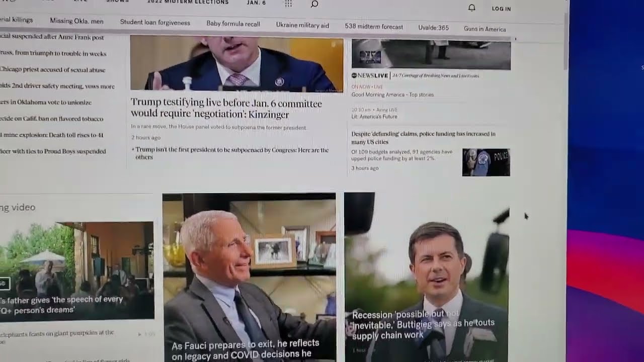Open Calif. ban on flavored tobacco story
644x362 pixels.
point(51,119)
